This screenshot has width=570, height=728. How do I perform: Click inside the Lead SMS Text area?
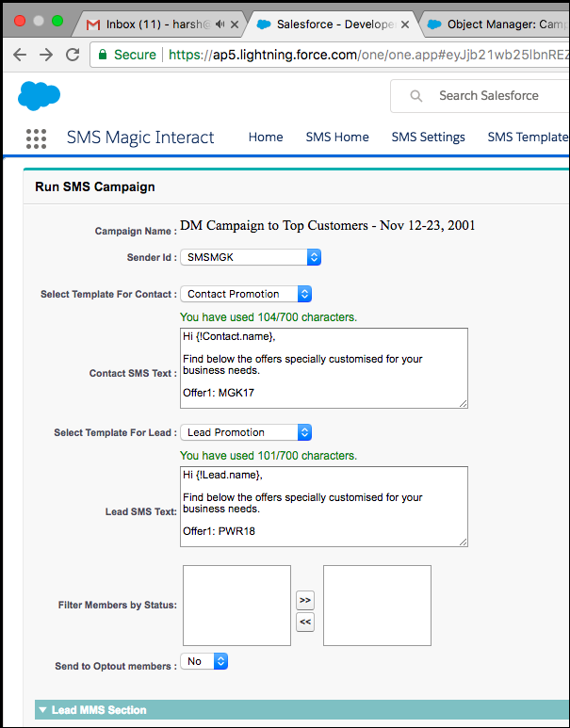pos(324,507)
